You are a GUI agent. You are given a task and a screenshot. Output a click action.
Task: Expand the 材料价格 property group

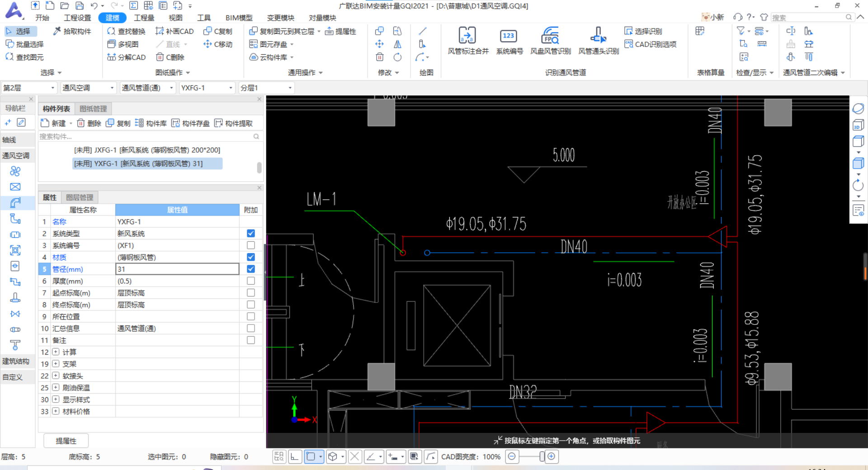pyautogui.click(x=56, y=411)
